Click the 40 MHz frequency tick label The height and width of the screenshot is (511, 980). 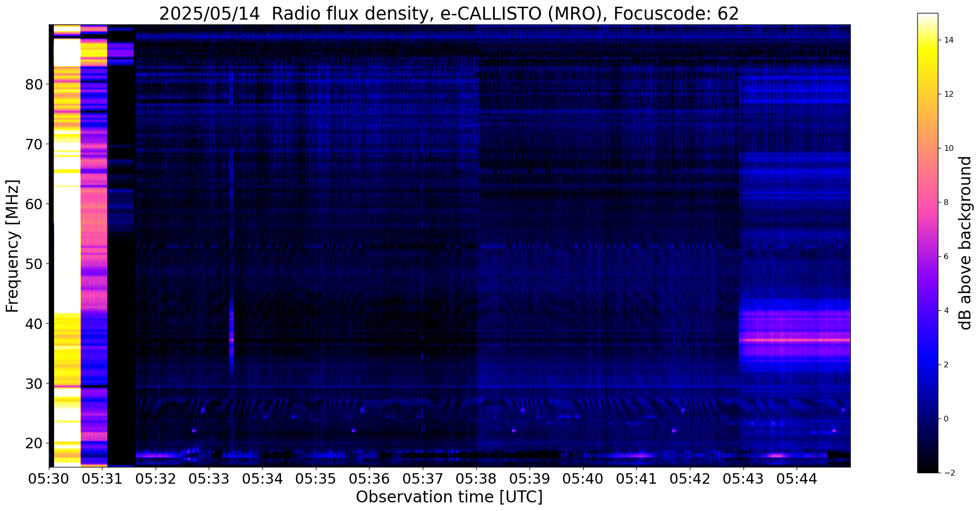click(x=34, y=324)
